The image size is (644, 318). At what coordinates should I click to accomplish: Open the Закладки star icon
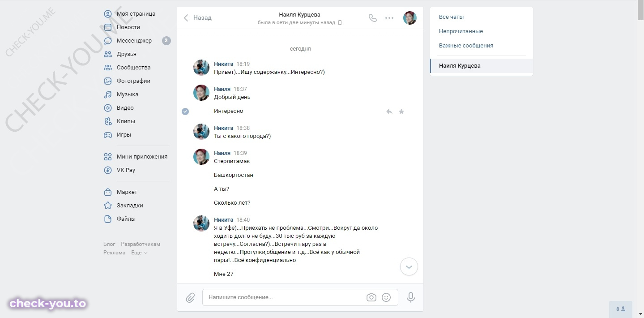pyautogui.click(x=108, y=206)
